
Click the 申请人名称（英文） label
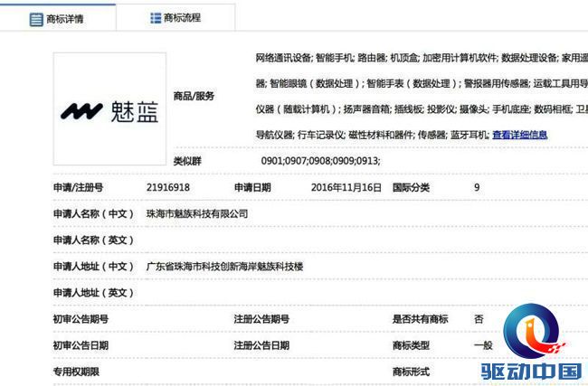click(x=93, y=240)
